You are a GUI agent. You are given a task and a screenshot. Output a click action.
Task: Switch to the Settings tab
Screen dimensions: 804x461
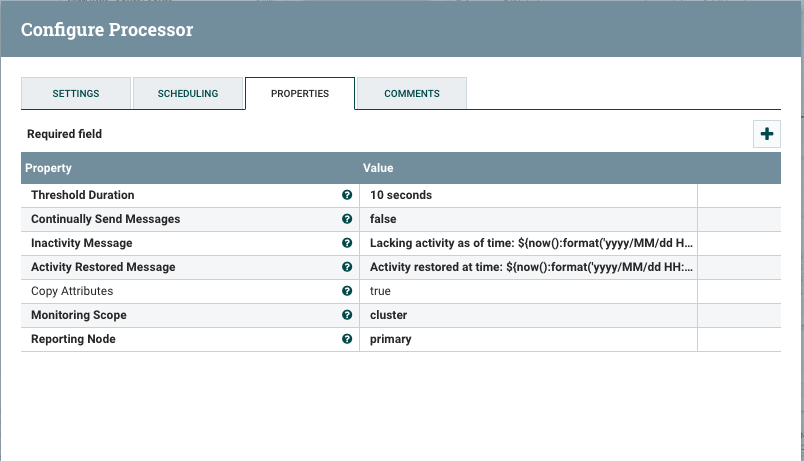[x=76, y=93]
